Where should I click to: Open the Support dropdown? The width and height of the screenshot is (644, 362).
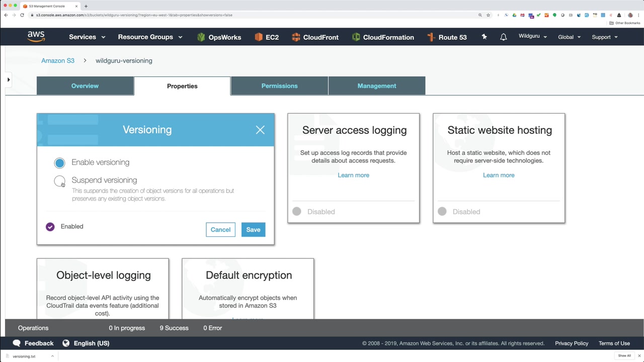pos(605,37)
